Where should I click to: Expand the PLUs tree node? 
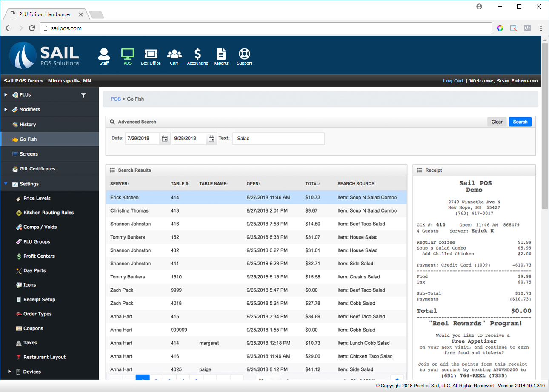[x=6, y=94]
